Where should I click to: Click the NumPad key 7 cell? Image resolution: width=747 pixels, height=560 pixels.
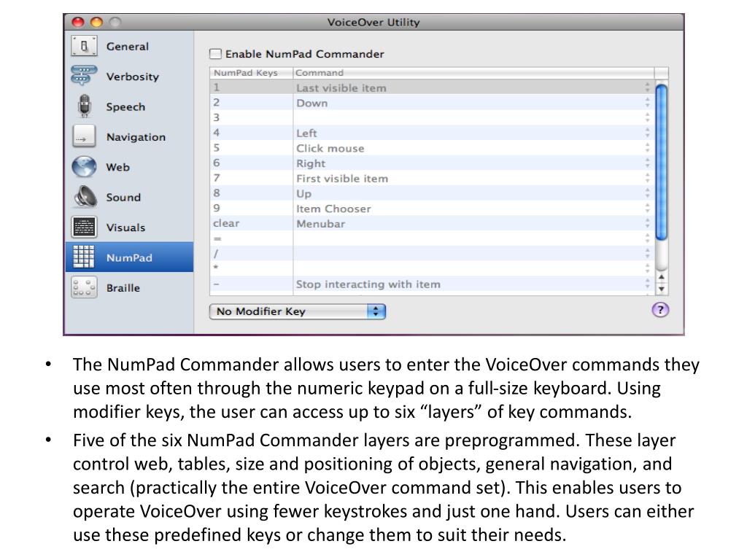pos(251,178)
